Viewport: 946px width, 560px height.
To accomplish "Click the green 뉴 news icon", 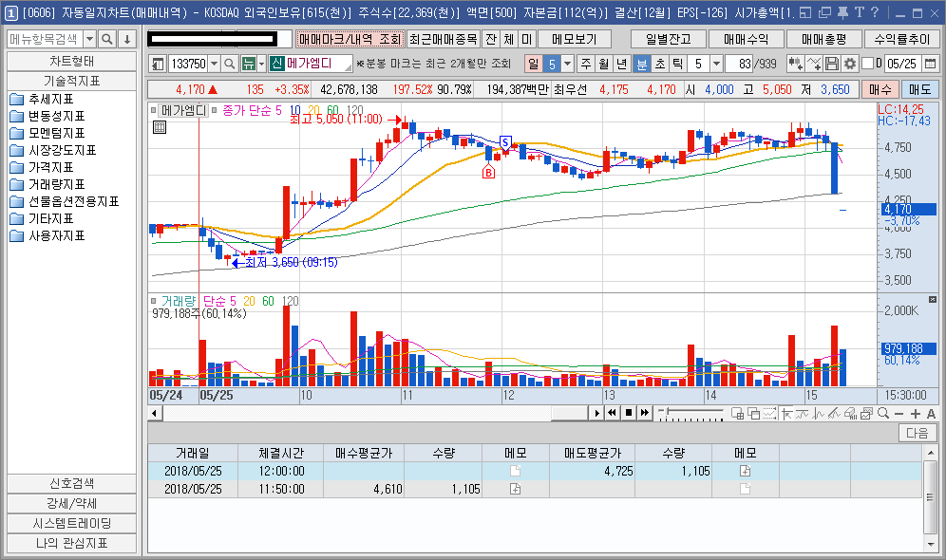I will 248,64.
